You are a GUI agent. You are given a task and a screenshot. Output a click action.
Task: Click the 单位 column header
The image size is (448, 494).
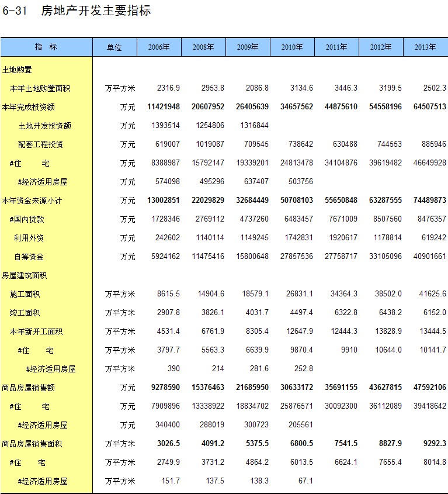point(114,47)
